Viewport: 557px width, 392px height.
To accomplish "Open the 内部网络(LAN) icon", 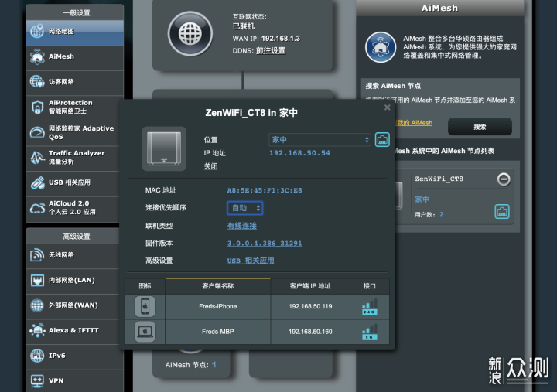I will pos(37,280).
